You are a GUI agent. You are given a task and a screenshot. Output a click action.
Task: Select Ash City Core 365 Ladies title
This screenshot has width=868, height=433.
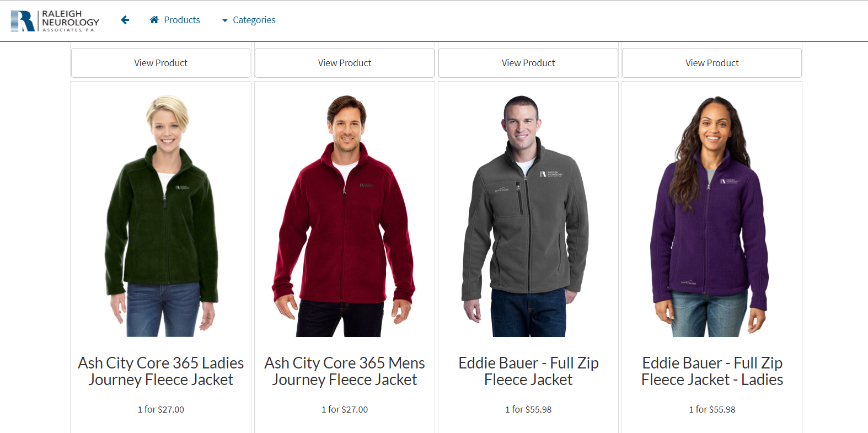pyautogui.click(x=161, y=371)
